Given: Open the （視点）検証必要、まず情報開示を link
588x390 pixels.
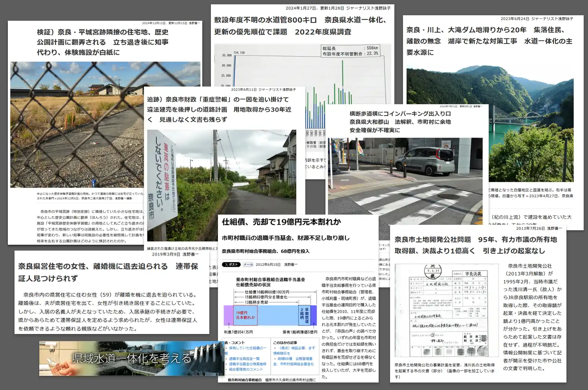Looking at the screenshot, I should pos(294,350).
